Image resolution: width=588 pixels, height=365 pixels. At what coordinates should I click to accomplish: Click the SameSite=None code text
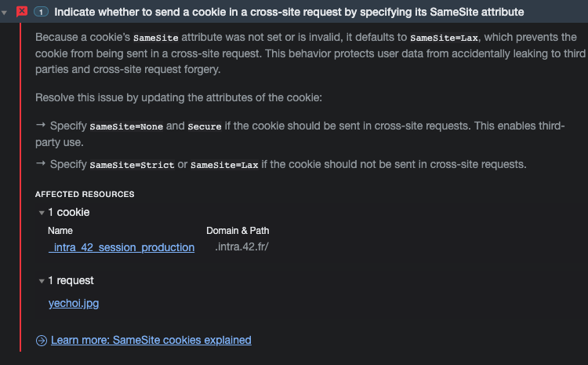pos(126,126)
